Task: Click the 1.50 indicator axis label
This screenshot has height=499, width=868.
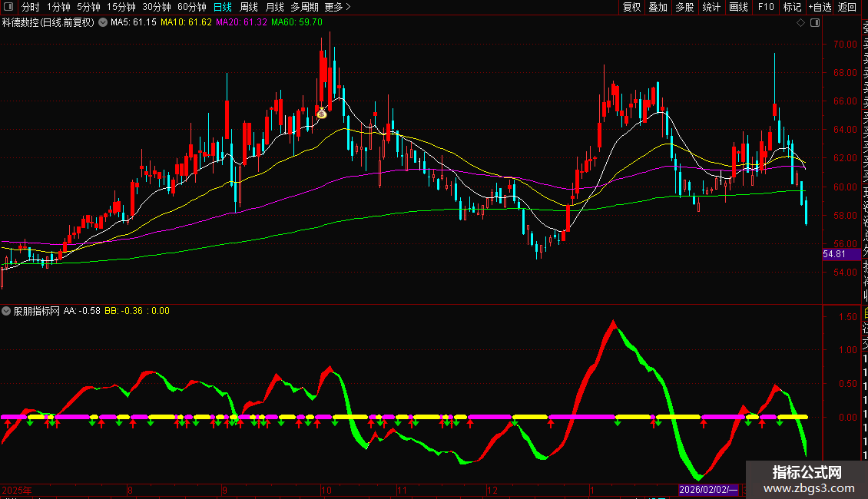Action: pos(848,317)
